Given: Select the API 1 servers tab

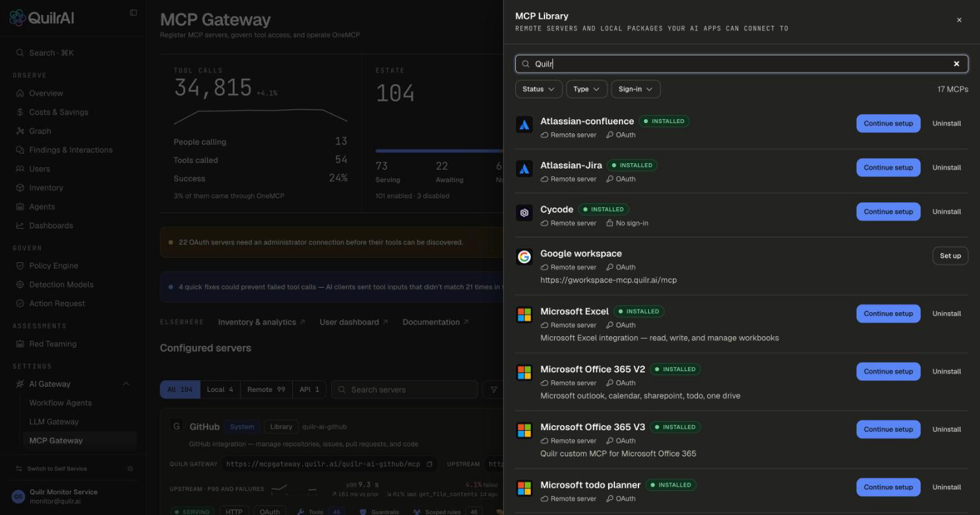Looking at the screenshot, I should pos(309,389).
